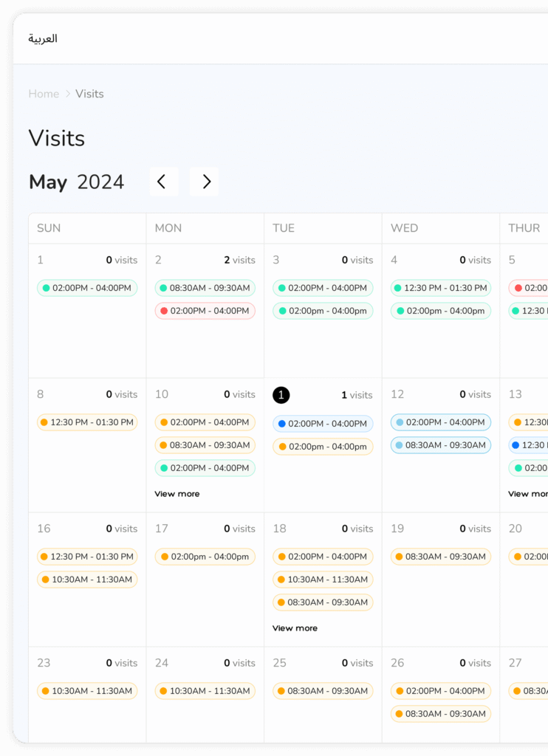This screenshot has width=548, height=756.
Task: Click the Visits breadcrumb item
Action: pos(89,94)
